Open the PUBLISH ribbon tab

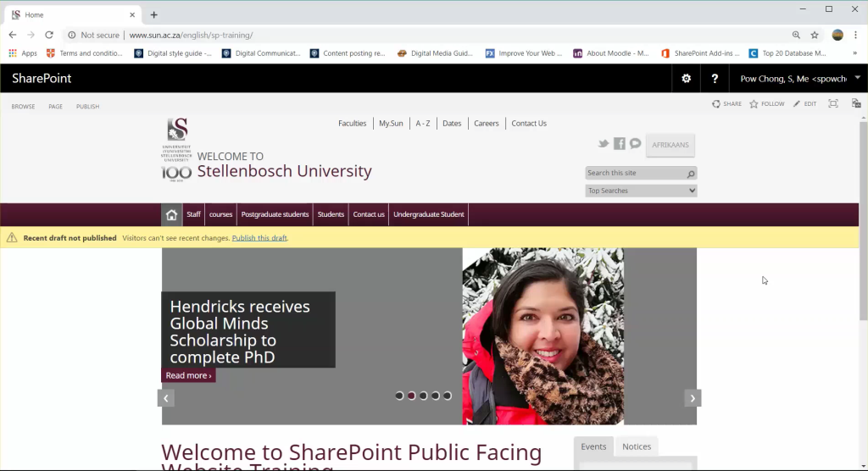click(88, 106)
